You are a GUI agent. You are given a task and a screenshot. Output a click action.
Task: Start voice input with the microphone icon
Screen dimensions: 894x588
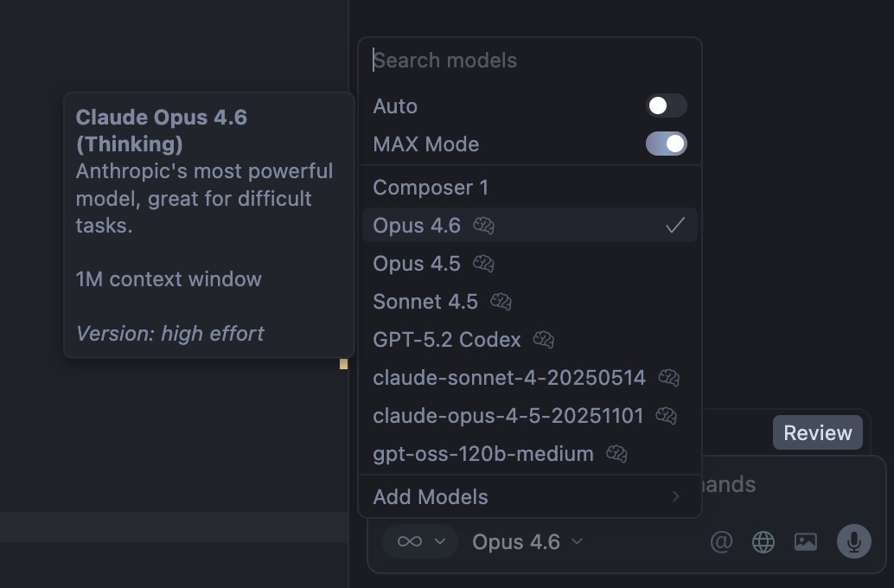point(853,541)
